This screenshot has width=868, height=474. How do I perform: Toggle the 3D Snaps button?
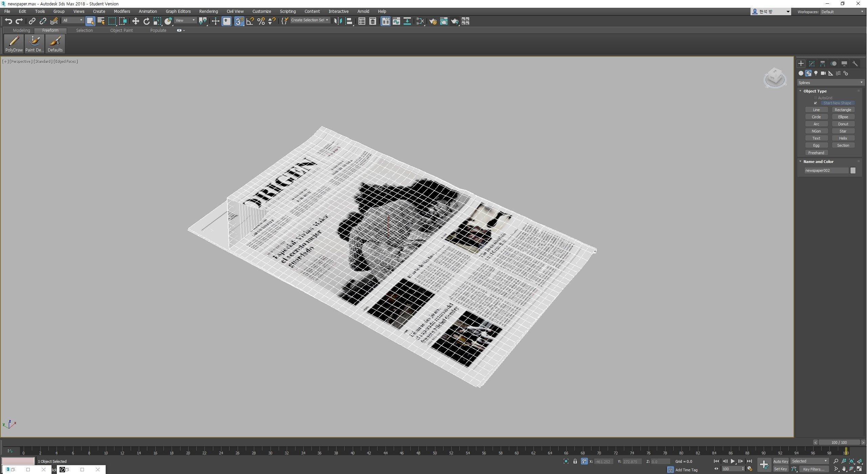point(239,21)
